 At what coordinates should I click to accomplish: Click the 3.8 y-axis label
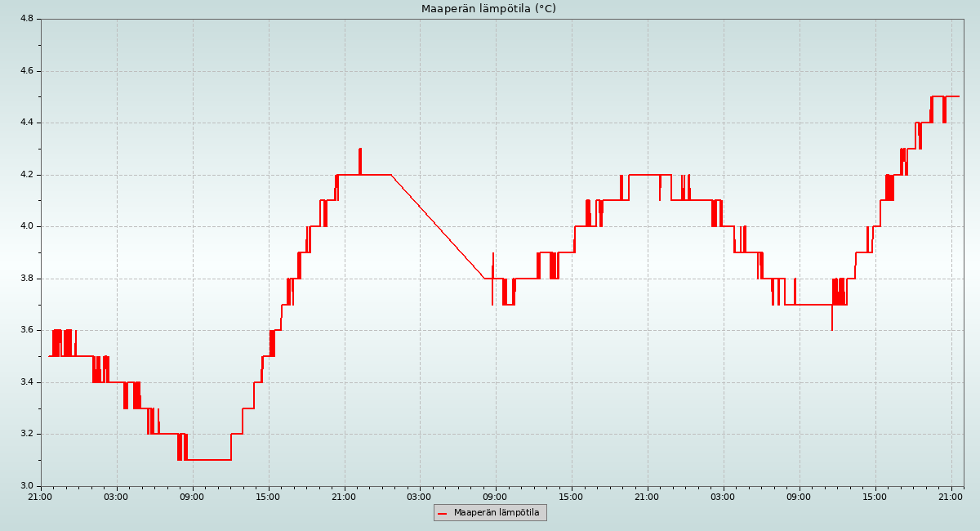tap(25, 279)
